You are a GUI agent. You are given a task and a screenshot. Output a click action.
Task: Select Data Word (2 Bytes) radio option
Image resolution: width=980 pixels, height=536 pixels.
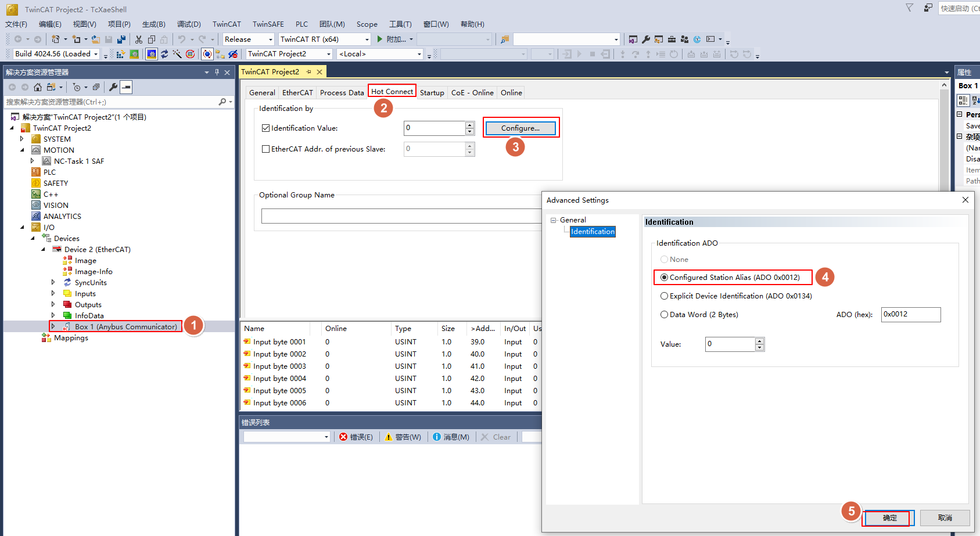[664, 314]
